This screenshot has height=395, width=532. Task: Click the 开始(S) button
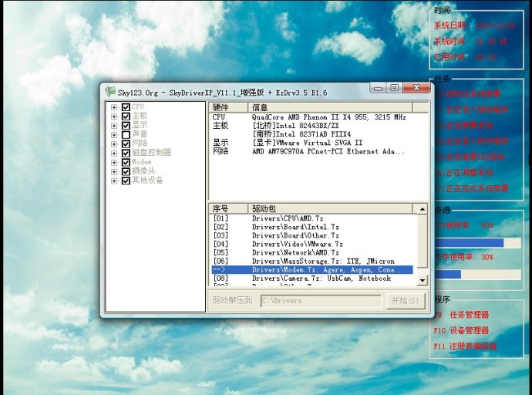[406, 301]
